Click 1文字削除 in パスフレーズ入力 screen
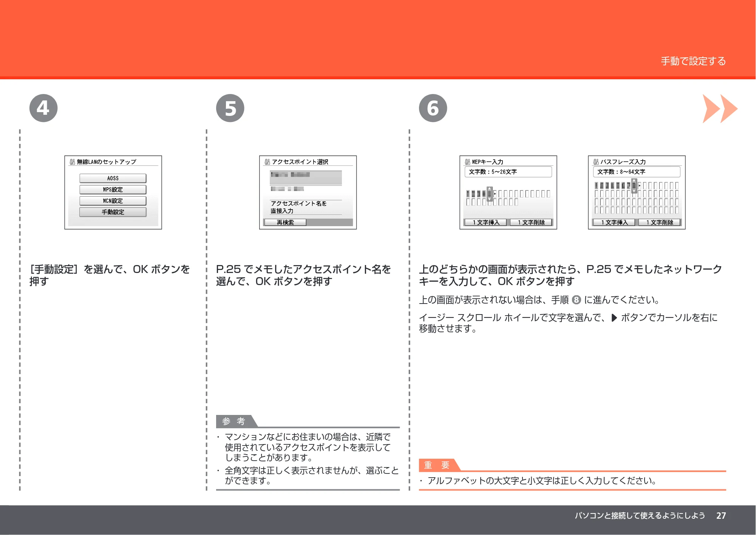This screenshot has width=756, height=535. 660,222
